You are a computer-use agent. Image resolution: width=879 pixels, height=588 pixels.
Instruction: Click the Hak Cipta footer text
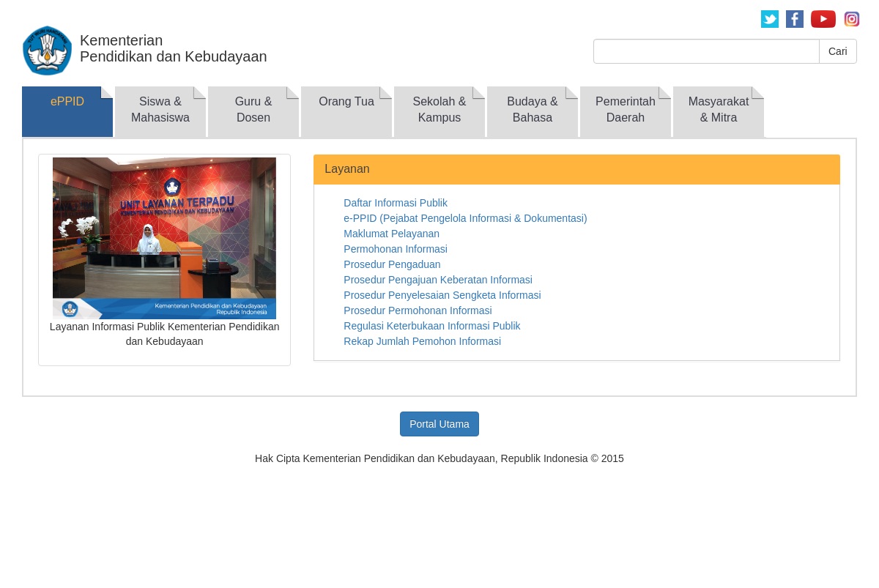[x=439, y=458]
